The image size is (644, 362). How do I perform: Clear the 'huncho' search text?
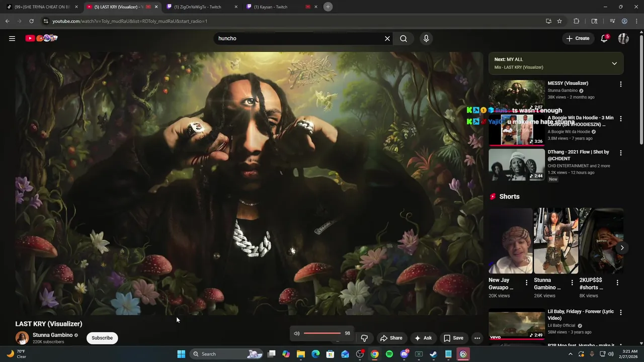point(387,38)
